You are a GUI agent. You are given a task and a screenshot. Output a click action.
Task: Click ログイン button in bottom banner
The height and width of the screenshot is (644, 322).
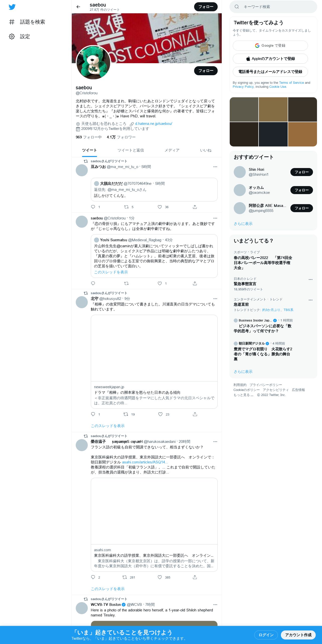266,635
